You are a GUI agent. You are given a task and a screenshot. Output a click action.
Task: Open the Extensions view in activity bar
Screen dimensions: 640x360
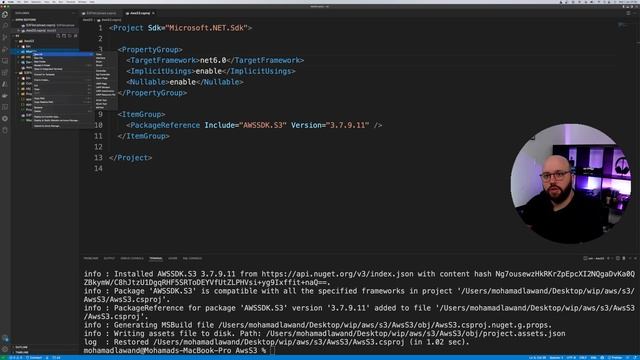click(5, 73)
